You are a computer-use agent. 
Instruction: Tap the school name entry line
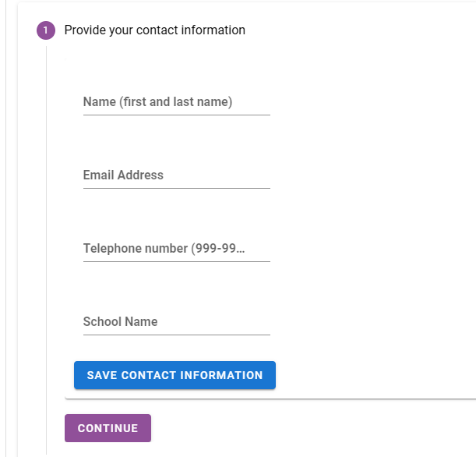pyautogui.click(x=176, y=322)
